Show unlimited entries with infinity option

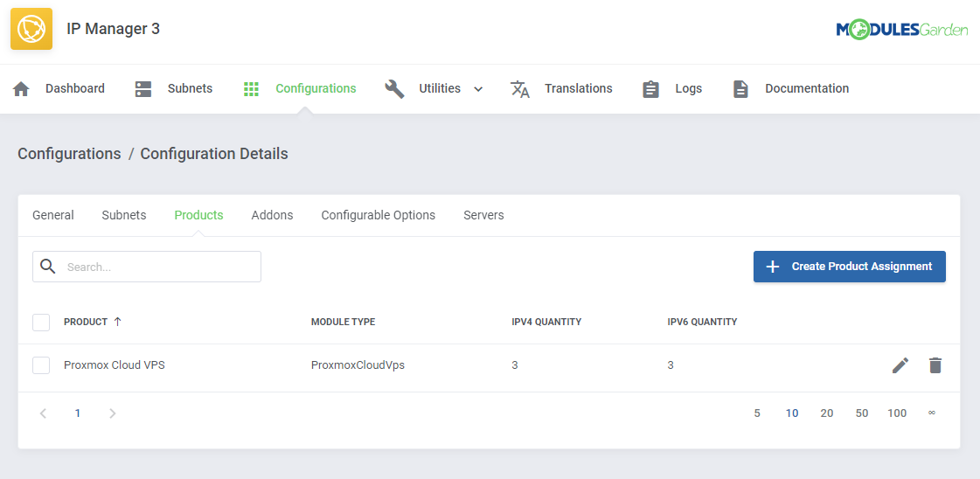932,413
